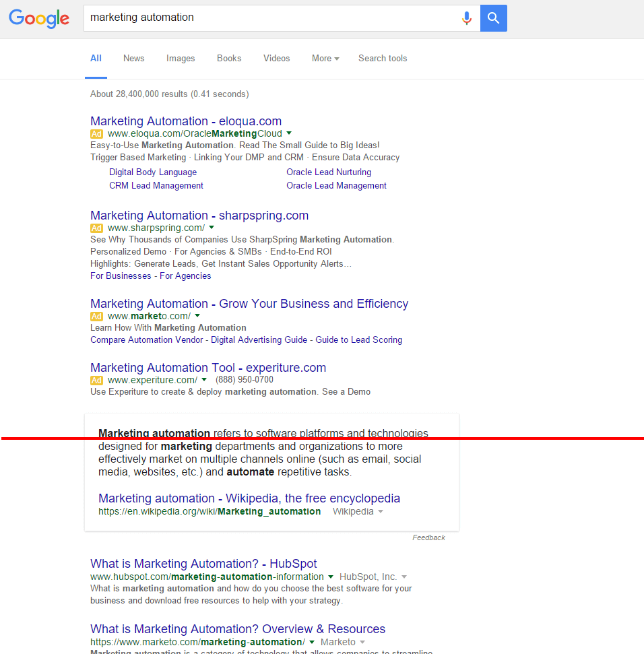Screen dimensions: 644x654
Task: Follow the For Businesses link
Action: click(x=121, y=275)
